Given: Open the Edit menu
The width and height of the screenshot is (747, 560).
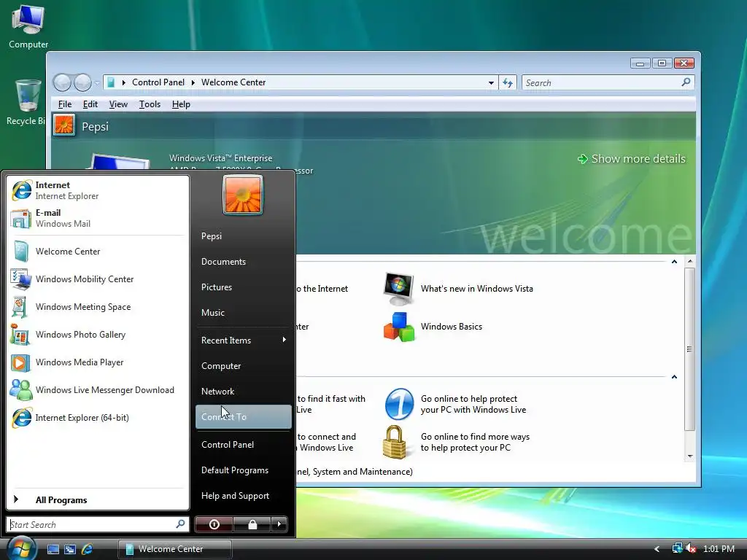Looking at the screenshot, I should pyautogui.click(x=90, y=104).
